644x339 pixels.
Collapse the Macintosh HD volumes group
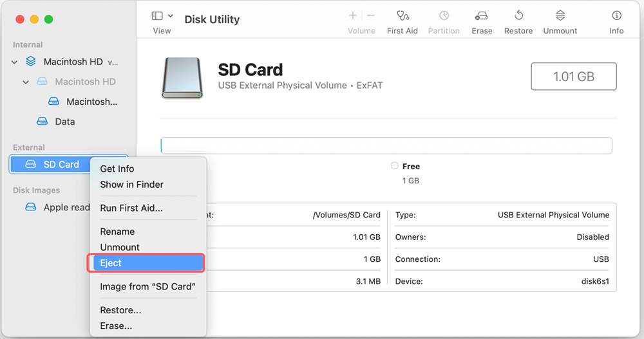pyautogui.click(x=14, y=62)
